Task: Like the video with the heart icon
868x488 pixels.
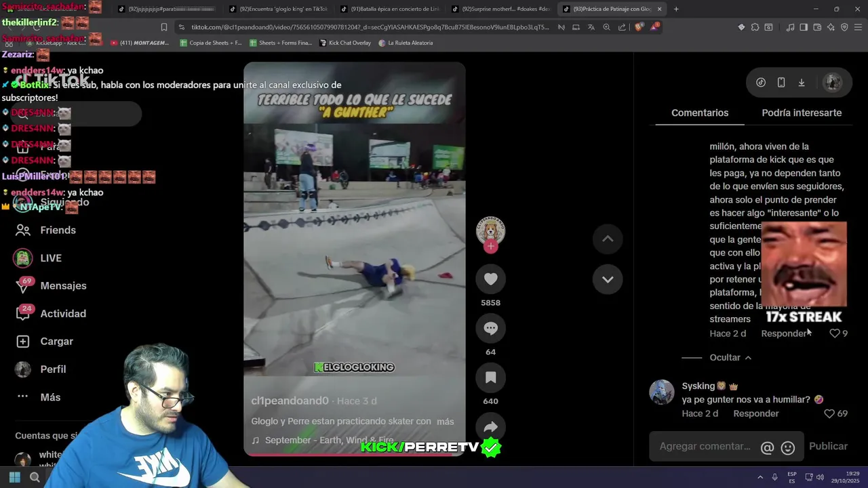Action: (491, 279)
